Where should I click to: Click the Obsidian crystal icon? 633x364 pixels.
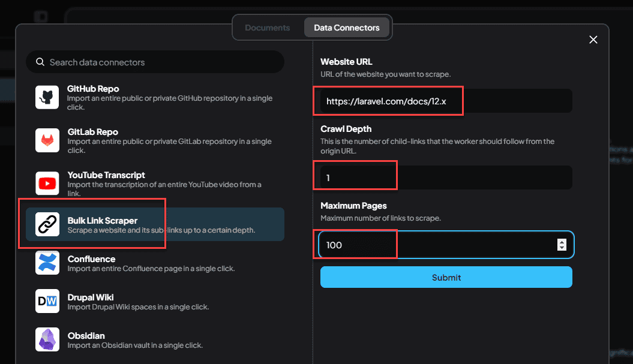47,339
